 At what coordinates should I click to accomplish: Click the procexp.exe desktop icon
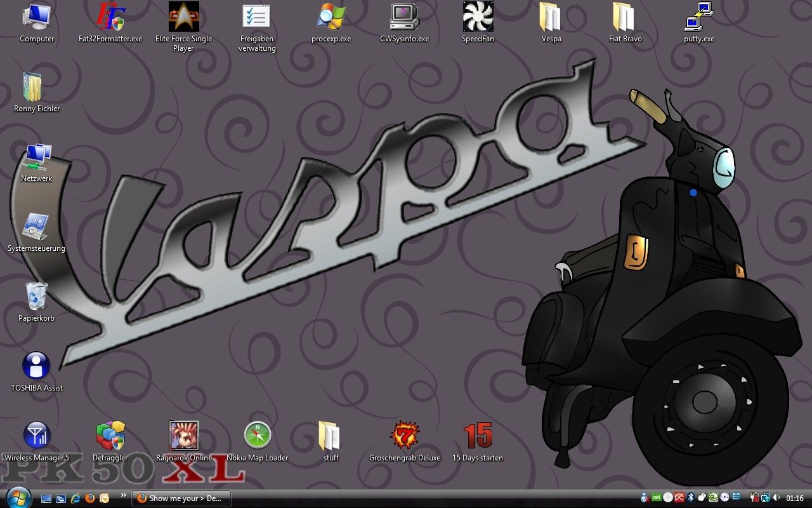[x=331, y=17]
